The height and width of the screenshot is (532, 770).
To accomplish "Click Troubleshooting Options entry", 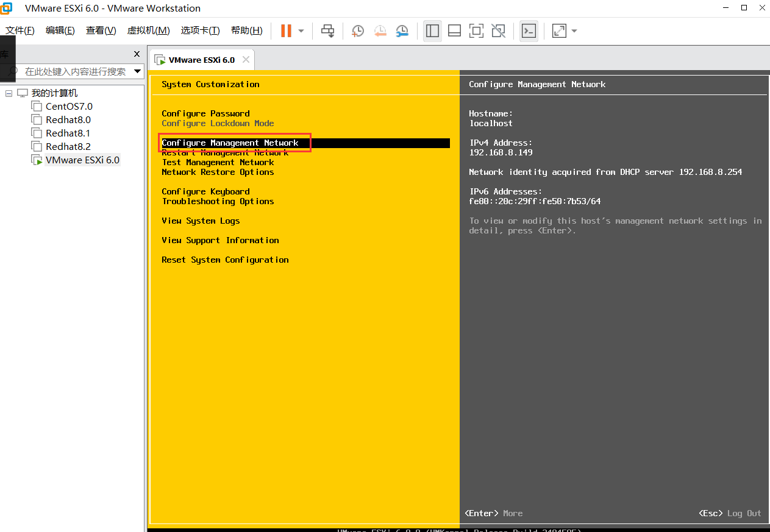I will tap(218, 201).
